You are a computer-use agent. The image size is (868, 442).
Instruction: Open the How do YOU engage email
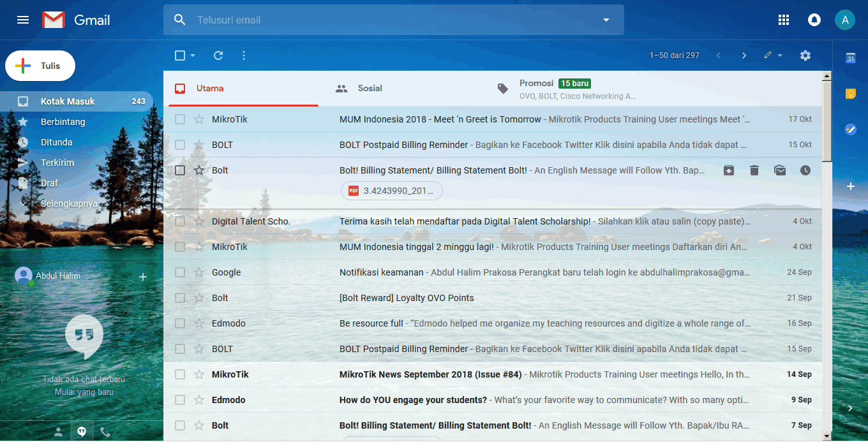(493, 400)
